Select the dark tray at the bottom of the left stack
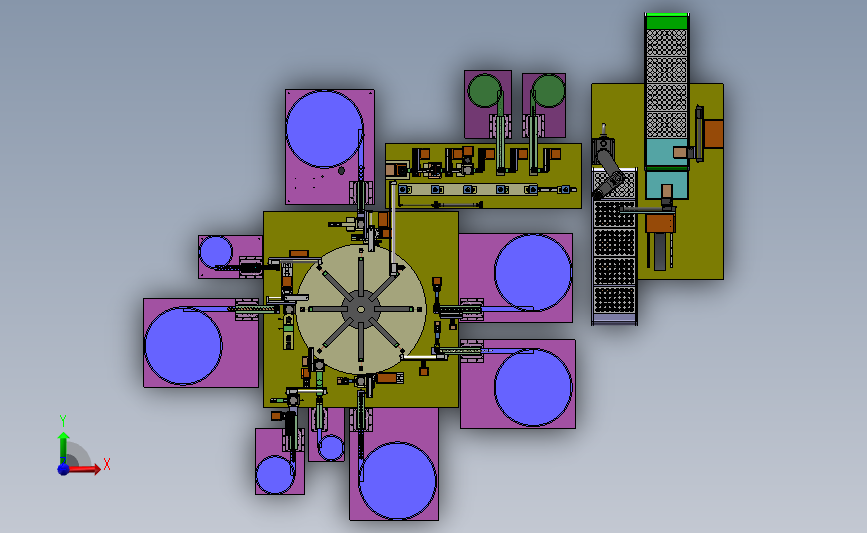Viewport: 867px width, 533px height. (x=614, y=299)
